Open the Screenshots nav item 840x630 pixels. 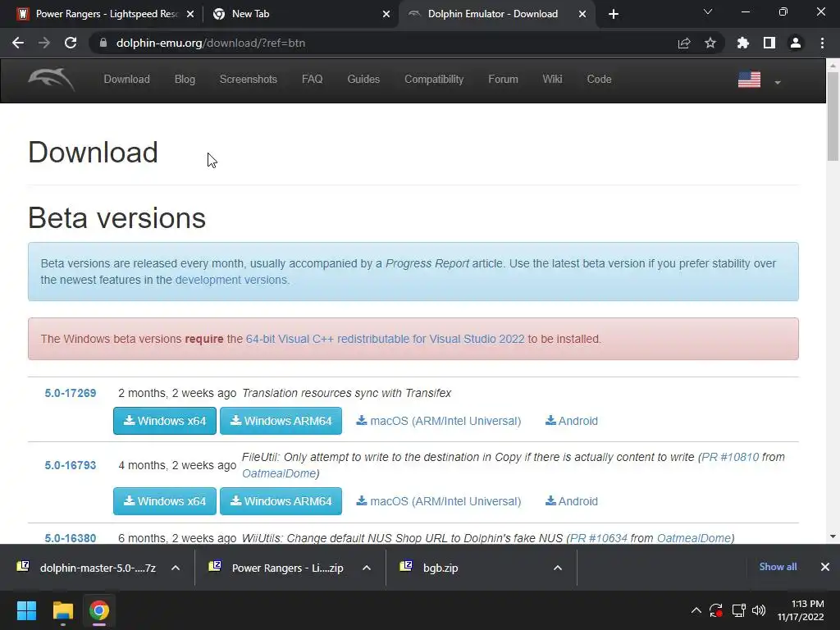[248, 80]
